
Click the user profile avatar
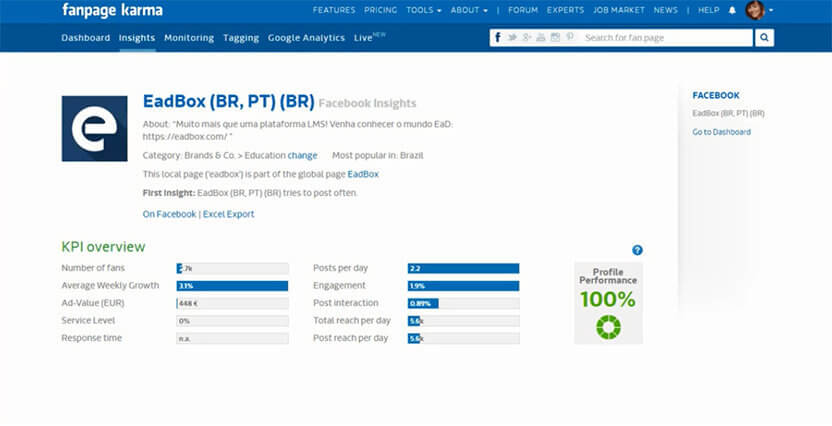(755, 10)
